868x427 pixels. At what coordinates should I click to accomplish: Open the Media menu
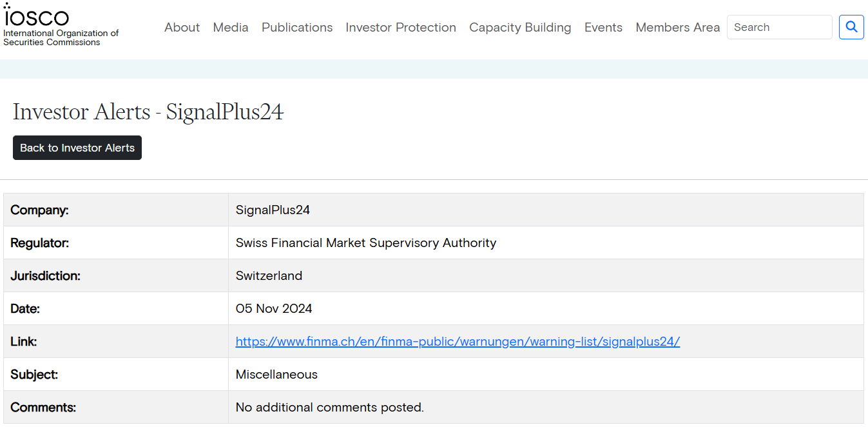(x=231, y=28)
